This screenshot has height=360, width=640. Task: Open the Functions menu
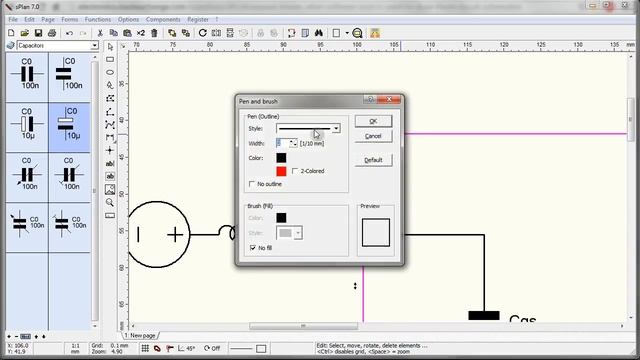[98, 20]
